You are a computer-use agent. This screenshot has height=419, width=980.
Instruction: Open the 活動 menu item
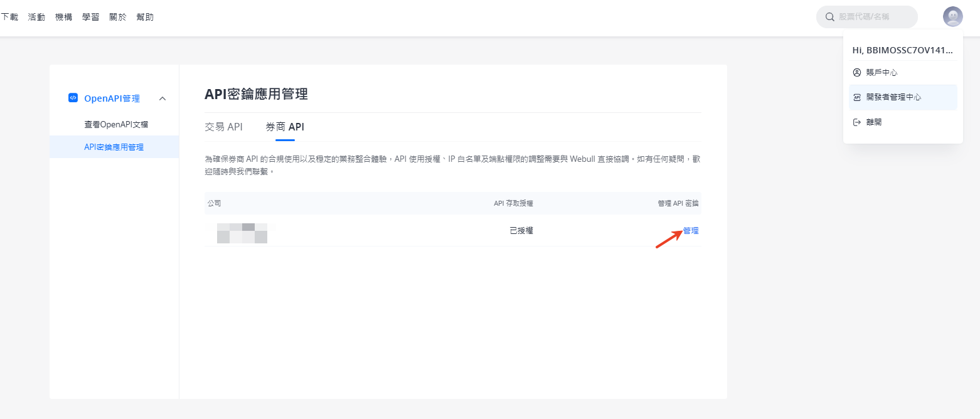coord(36,17)
